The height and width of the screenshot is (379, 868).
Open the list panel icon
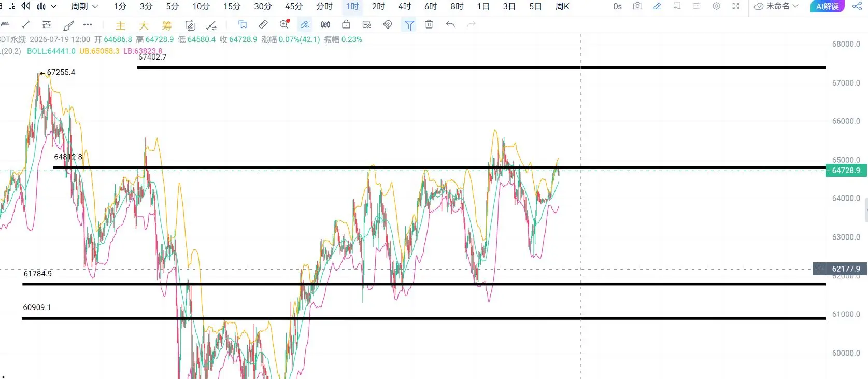point(696,6)
